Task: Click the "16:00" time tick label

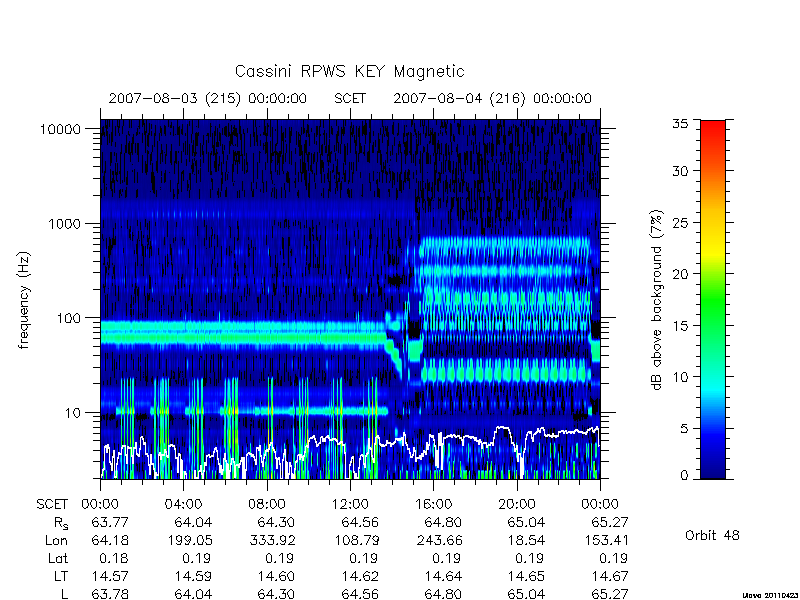Action: click(x=433, y=505)
